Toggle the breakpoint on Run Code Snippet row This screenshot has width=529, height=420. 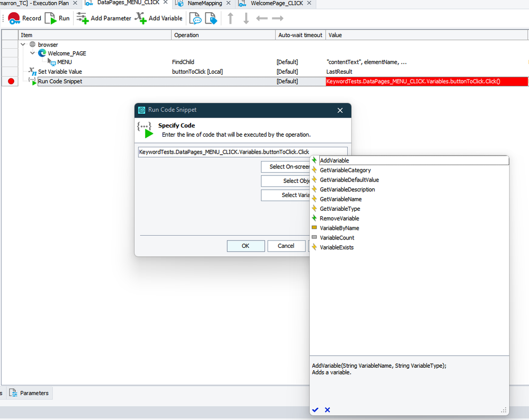(x=11, y=81)
